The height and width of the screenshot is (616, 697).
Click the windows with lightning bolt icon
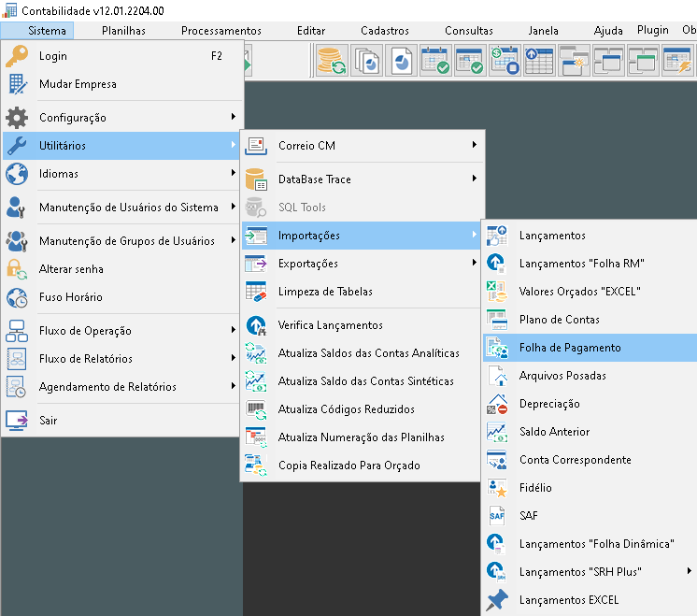tap(678, 61)
